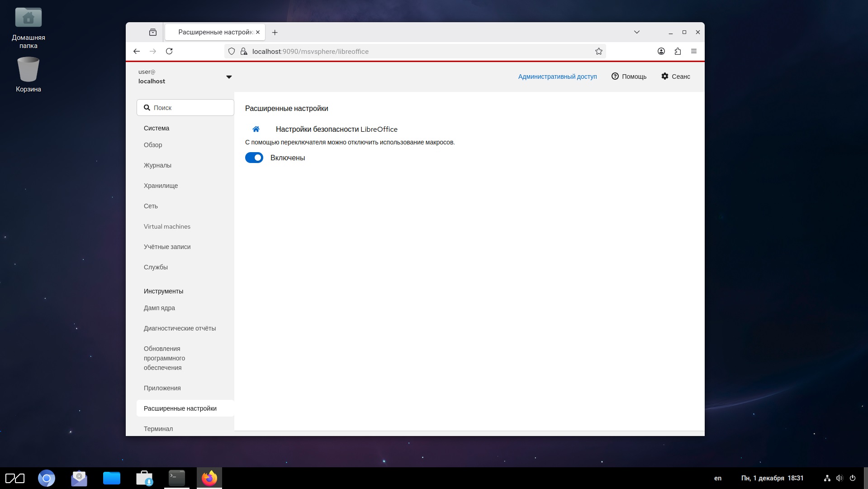Click the Поиск search field in the sidebar
868x489 pixels.
pyautogui.click(x=185, y=108)
